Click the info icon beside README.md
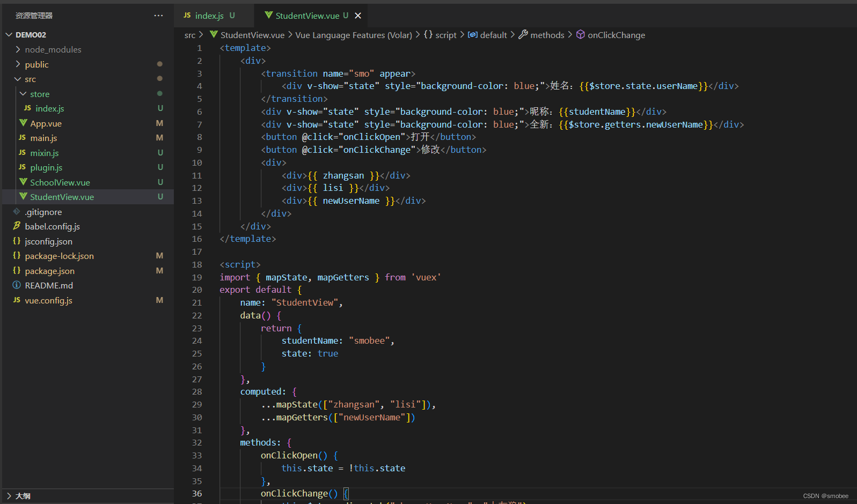The width and height of the screenshot is (857, 504). pyautogui.click(x=17, y=285)
